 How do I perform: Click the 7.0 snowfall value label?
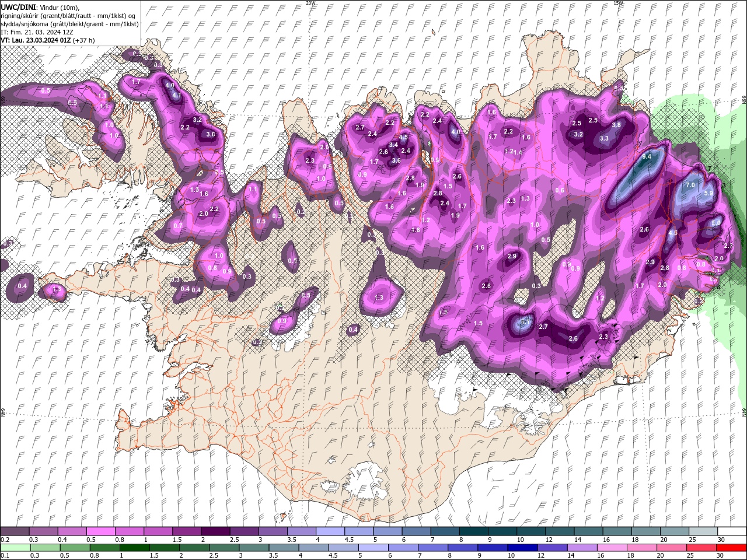[690, 185]
